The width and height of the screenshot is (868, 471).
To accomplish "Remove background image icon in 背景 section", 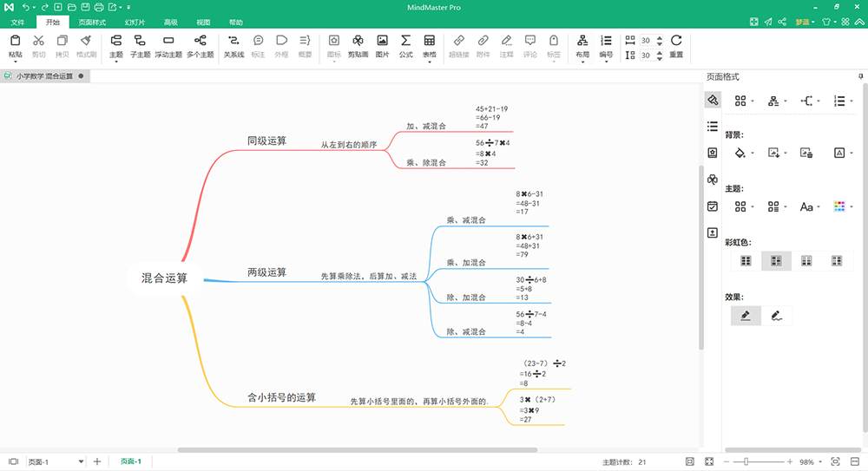I will tap(806, 153).
